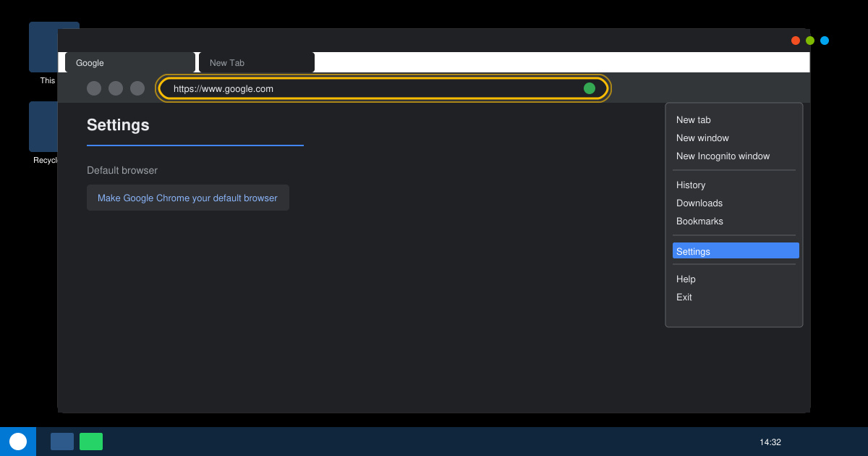Click the green taskbar app icon
Image resolution: width=868 pixels, height=456 pixels.
[91, 442]
